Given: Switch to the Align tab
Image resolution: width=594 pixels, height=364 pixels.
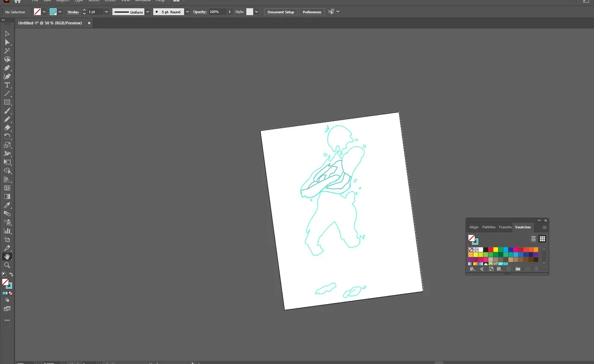Looking at the screenshot, I should [474, 227].
